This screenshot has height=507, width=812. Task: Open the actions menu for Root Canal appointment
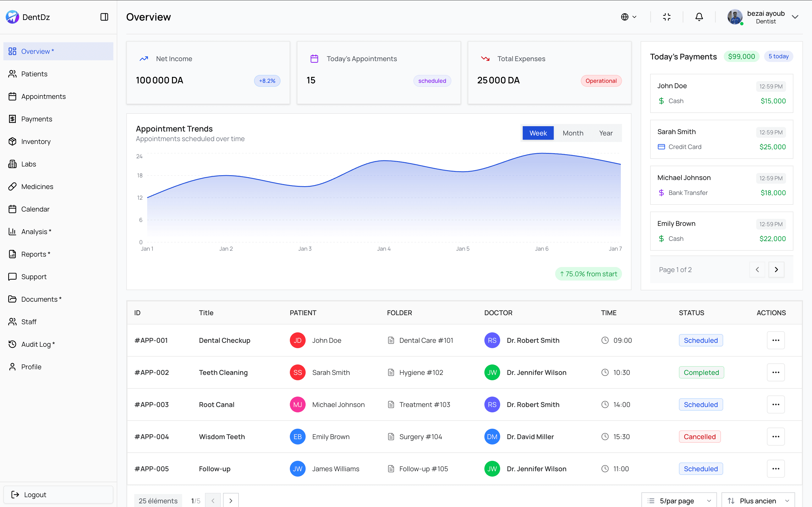point(775,404)
